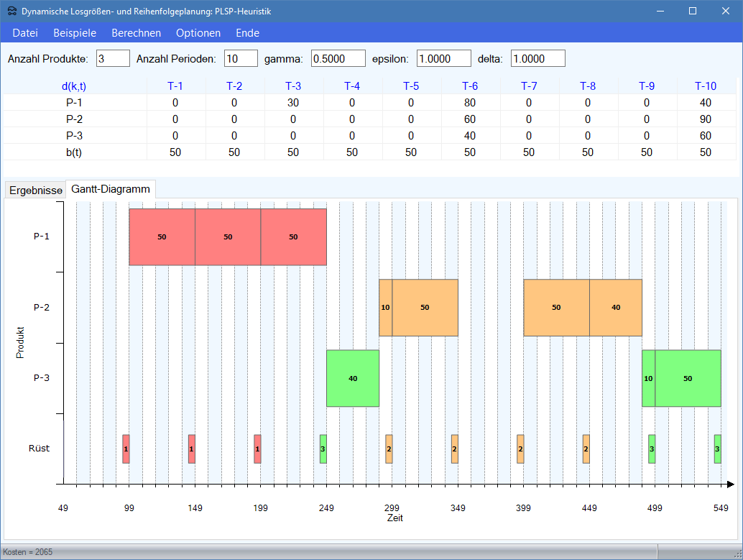Click the P-2 demand cell showing 90
The height and width of the screenshot is (560, 743).
click(x=705, y=119)
